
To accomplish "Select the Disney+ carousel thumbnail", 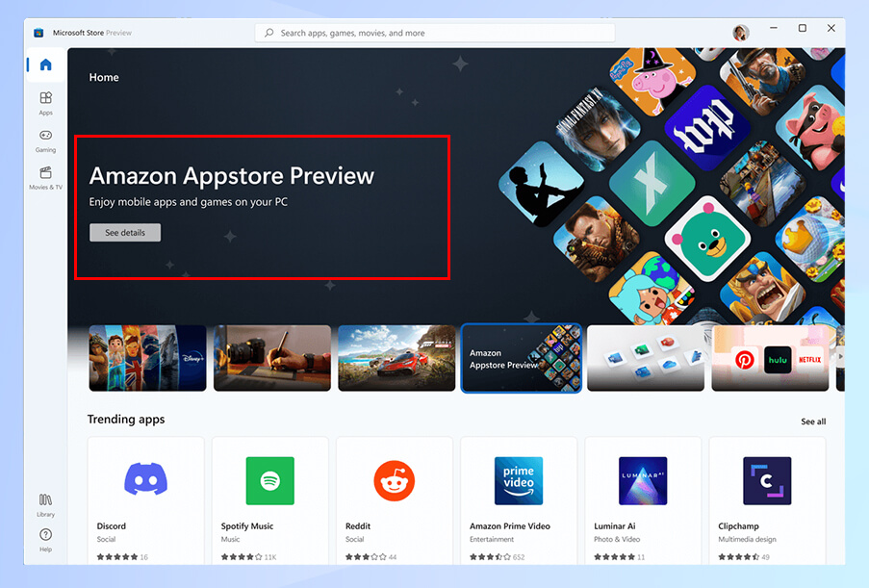I will pyautogui.click(x=147, y=358).
